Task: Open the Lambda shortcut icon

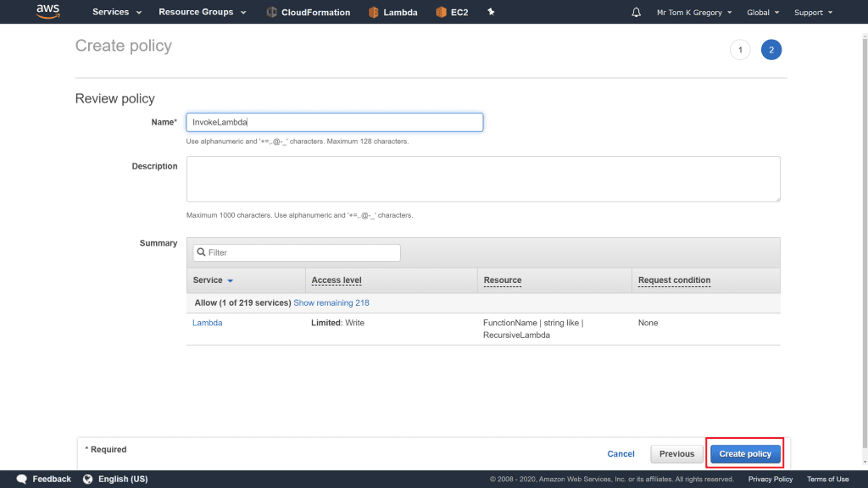Action: point(373,13)
